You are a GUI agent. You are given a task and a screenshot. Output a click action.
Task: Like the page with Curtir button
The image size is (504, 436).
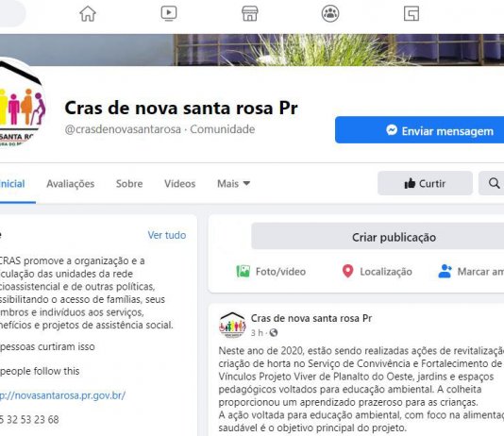click(425, 183)
